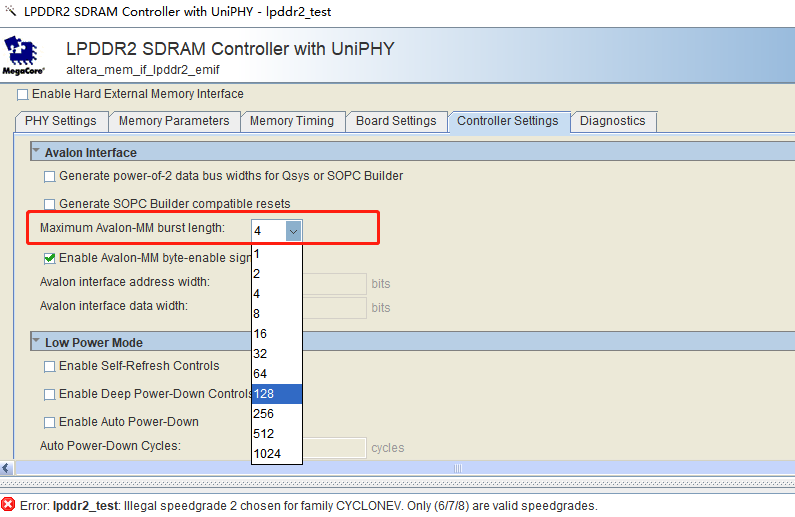Choose burst length 16 from list

(x=277, y=334)
